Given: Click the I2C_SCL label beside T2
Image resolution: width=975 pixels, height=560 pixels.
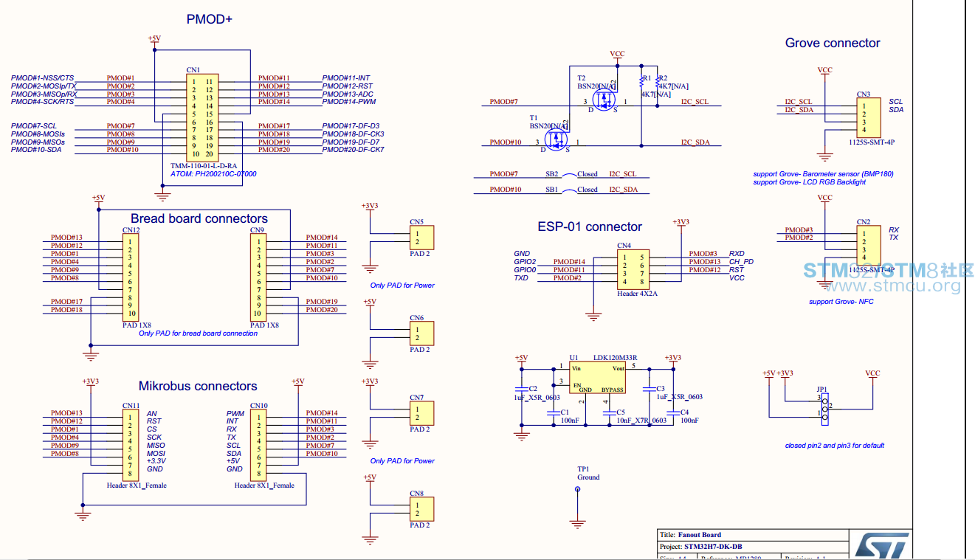Looking at the screenshot, I should click(x=695, y=102).
